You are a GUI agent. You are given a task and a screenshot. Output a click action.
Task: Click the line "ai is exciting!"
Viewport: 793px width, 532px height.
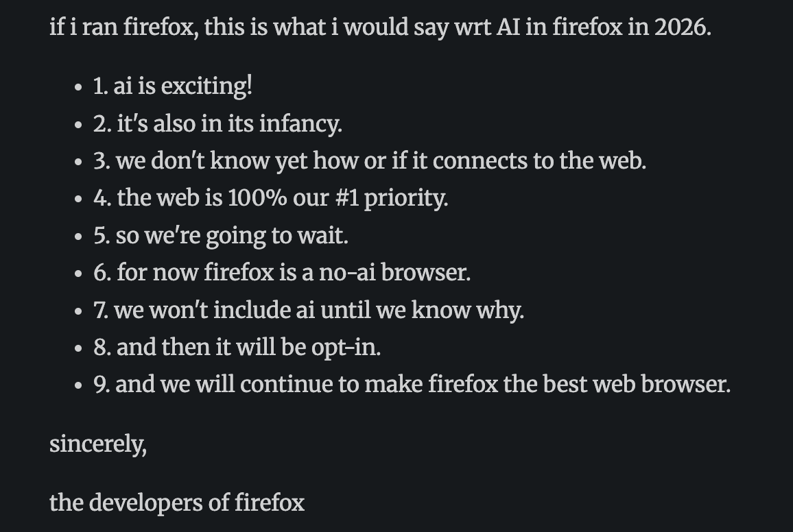173,86
